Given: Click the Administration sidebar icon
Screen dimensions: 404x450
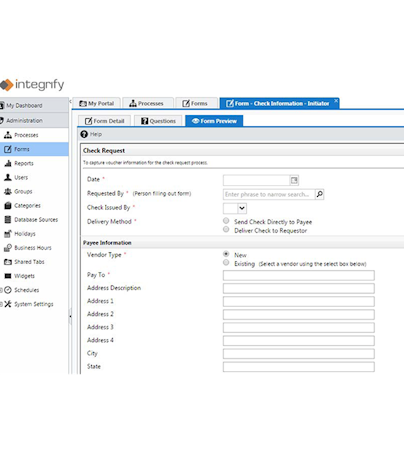Looking at the screenshot, I should [x=2, y=121].
